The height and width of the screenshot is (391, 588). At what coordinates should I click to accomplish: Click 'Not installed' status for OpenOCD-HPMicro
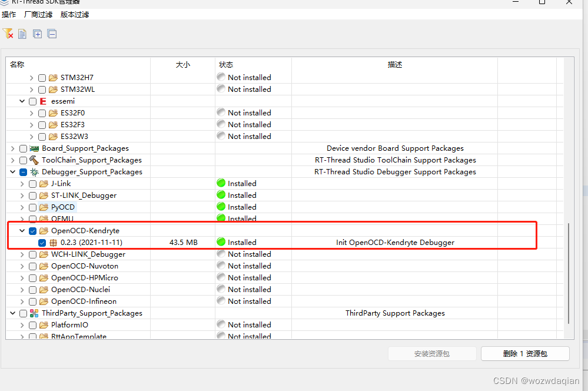[x=250, y=278]
